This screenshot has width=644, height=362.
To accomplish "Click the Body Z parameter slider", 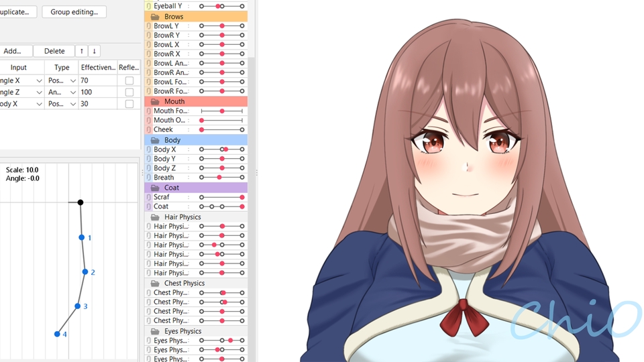I will click(222, 168).
